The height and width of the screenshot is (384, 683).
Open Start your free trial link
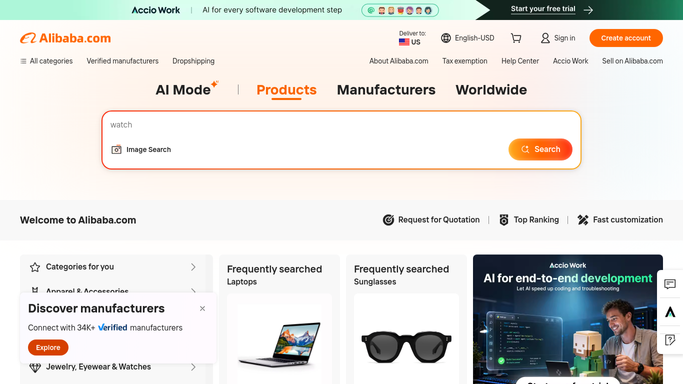pos(543,9)
